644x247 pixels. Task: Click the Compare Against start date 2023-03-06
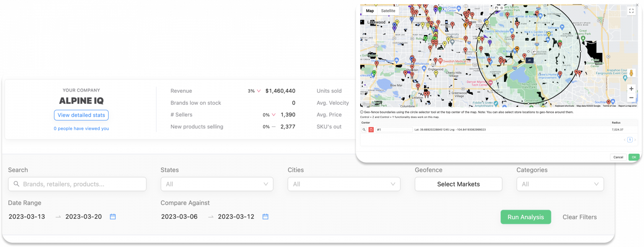(x=179, y=217)
